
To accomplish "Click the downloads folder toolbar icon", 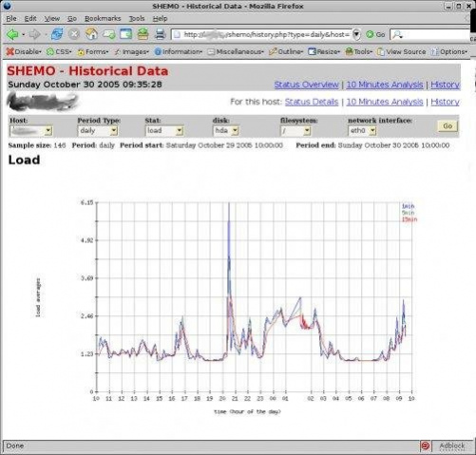I will [143, 34].
